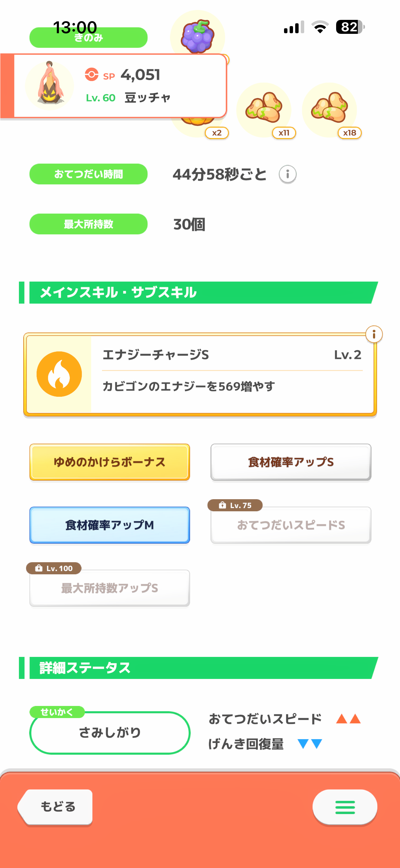The image size is (400, 868).
Task: Select the 食材確率アップS sub skill
Action: [291, 462]
